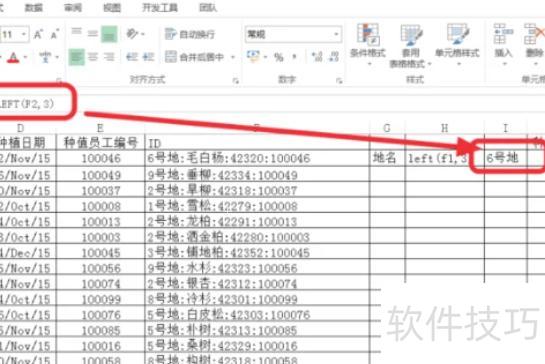Click the increase indent icon
The image size is (545, 364).
tap(148, 57)
